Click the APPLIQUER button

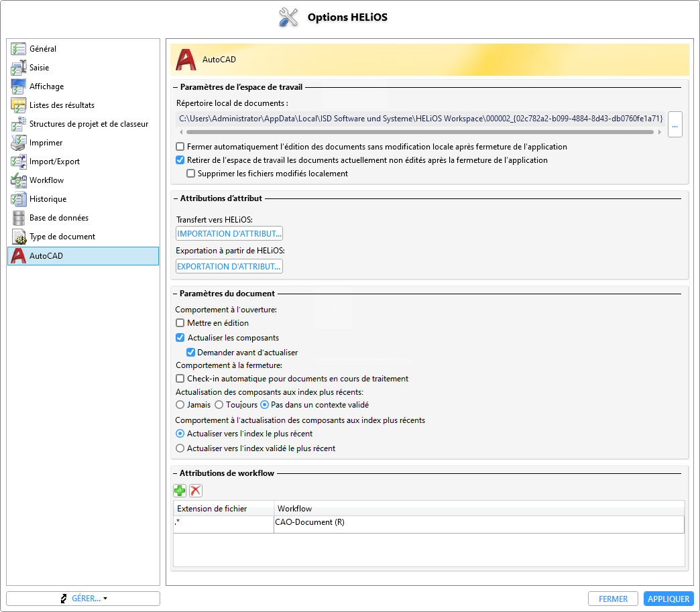pyautogui.click(x=668, y=599)
